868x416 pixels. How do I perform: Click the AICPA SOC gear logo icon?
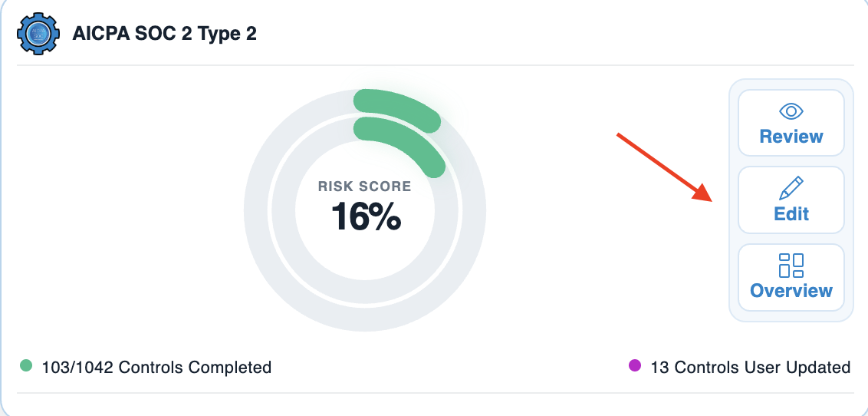click(x=38, y=34)
